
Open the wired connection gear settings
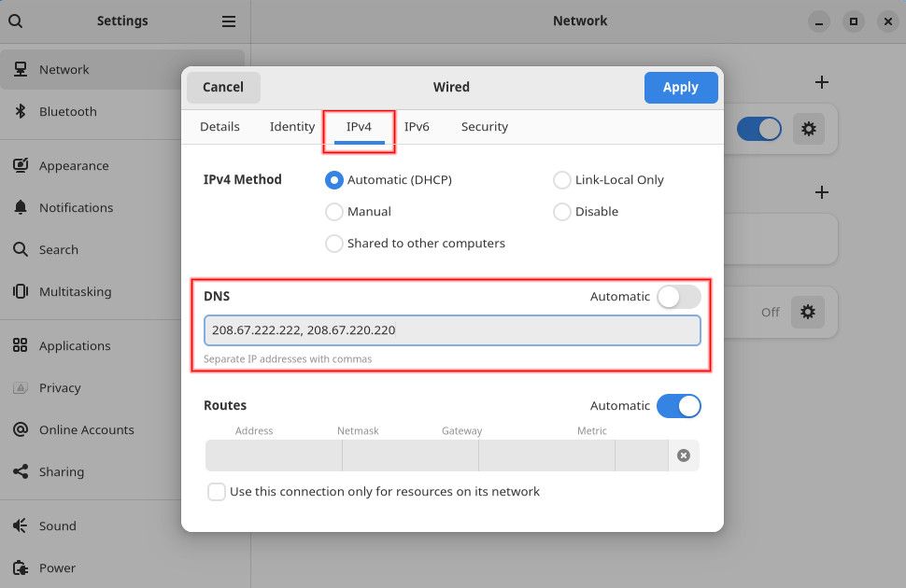pos(809,129)
